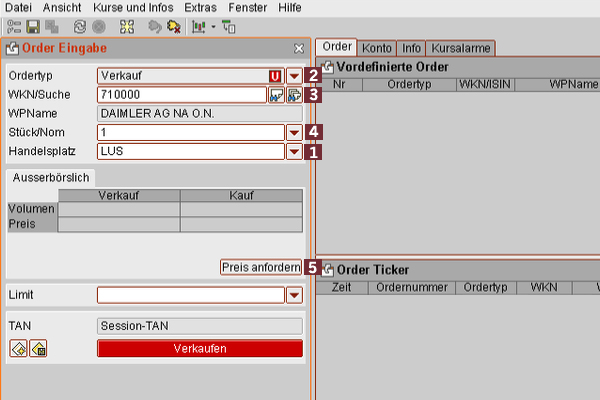The width and height of the screenshot is (600, 400).
Task: Click the red Verkaufen button
Action: [199, 348]
